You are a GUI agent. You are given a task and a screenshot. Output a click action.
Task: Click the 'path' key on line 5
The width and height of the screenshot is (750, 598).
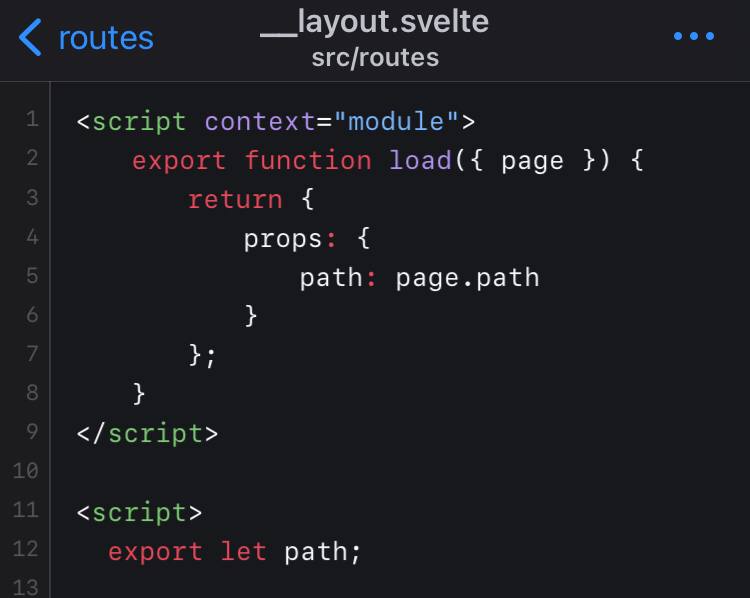(331, 278)
